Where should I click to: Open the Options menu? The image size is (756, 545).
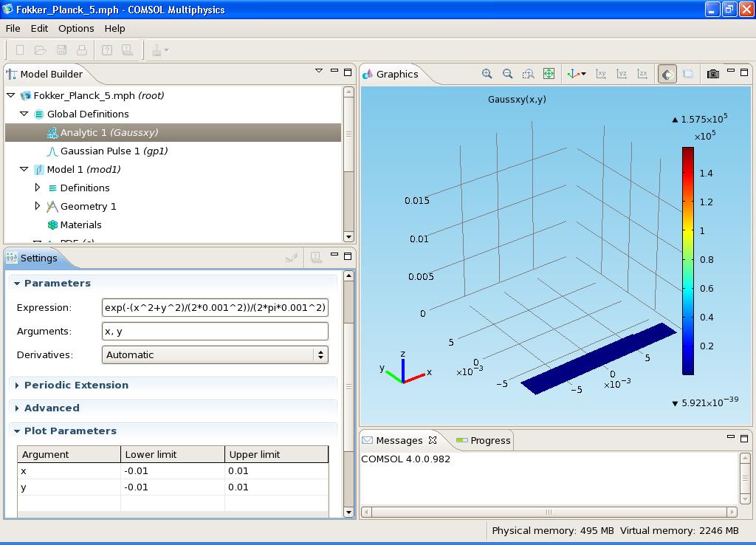(x=76, y=28)
